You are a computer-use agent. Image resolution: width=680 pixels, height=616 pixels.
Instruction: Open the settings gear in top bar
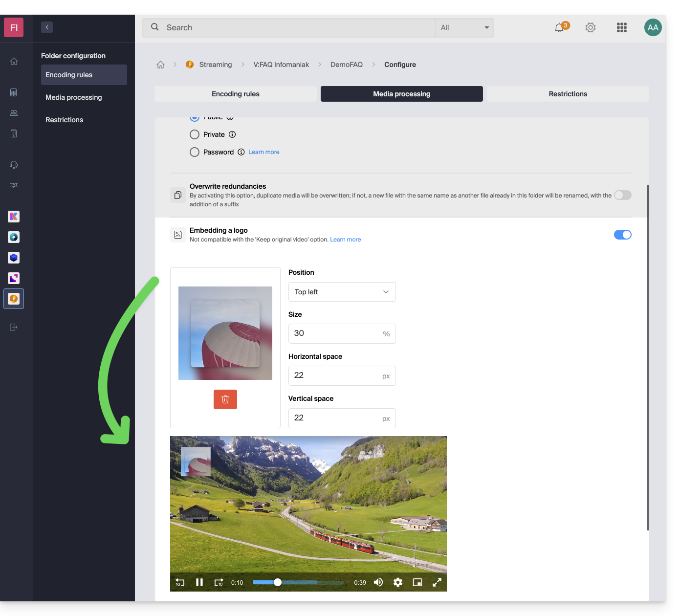pos(590,28)
